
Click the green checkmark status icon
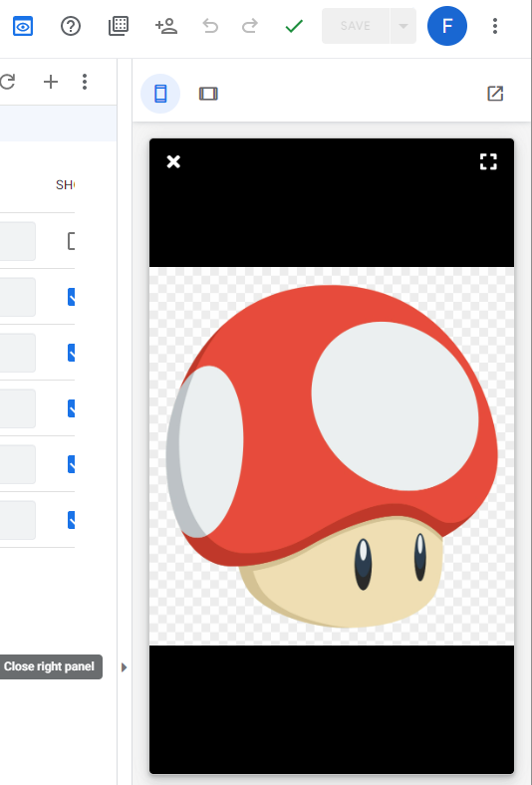pyautogui.click(x=294, y=26)
